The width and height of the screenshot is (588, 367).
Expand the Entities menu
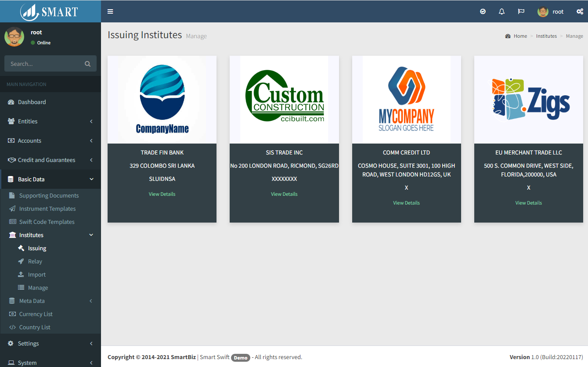[28, 121]
